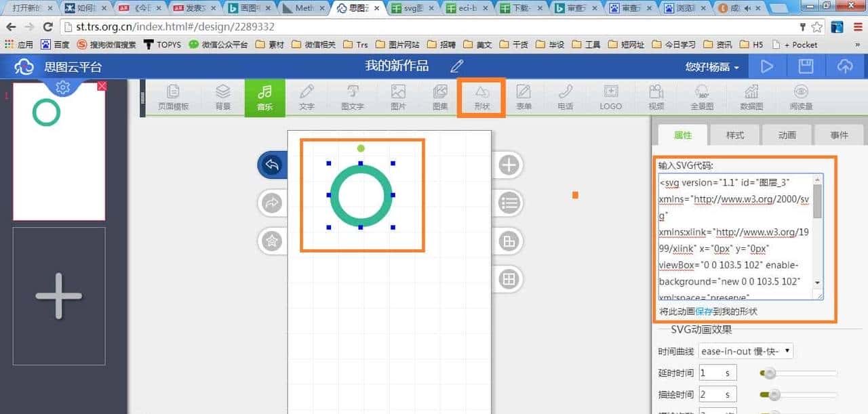Click the 保存 save-to-my-shapes link
868x414 pixels.
[703, 311]
